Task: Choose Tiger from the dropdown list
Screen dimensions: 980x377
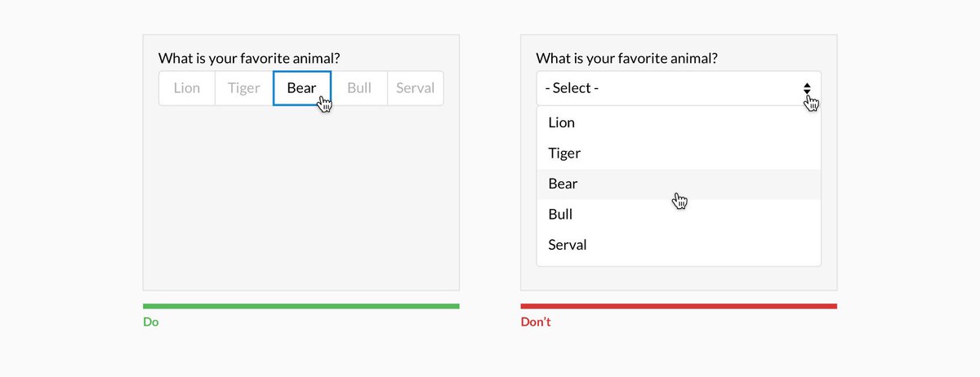Action: (x=564, y=153)
